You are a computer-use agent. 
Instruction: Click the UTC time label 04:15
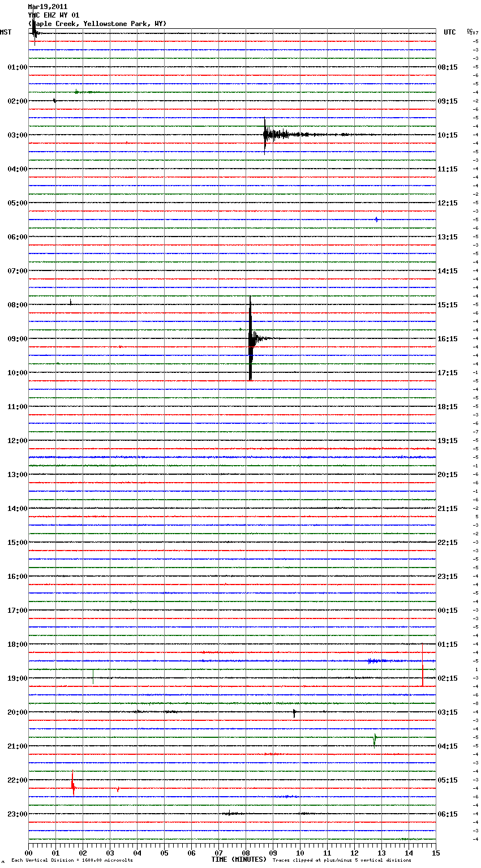[x=448, y=746]
